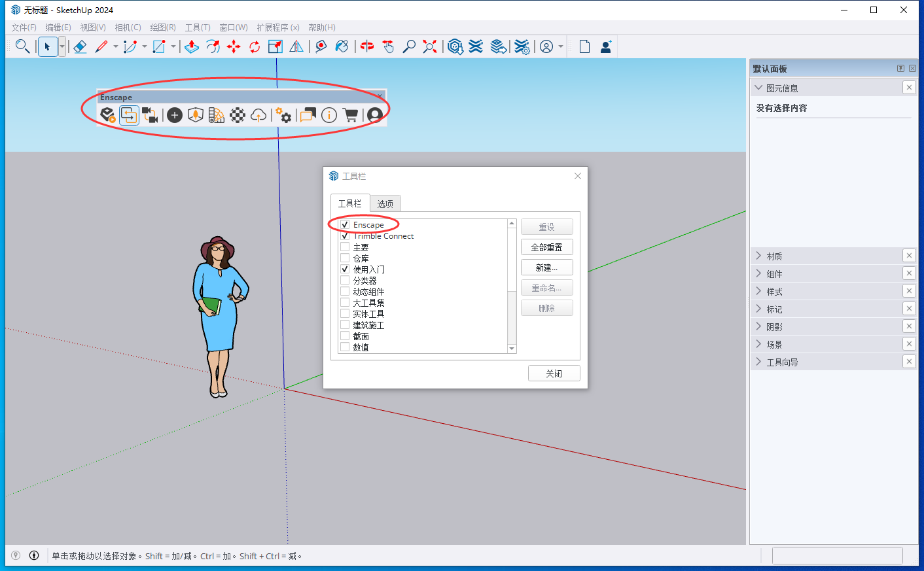Image resolution: width=924 pixels, height=571 pixels.
Task: Click the add collaborator person icon
Action: (x=606, y=46)
